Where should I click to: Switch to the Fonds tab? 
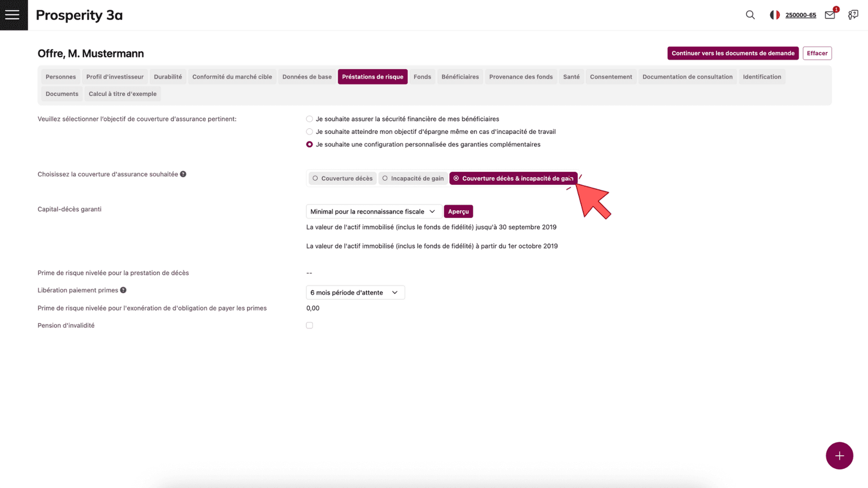(x=422, y=77)
